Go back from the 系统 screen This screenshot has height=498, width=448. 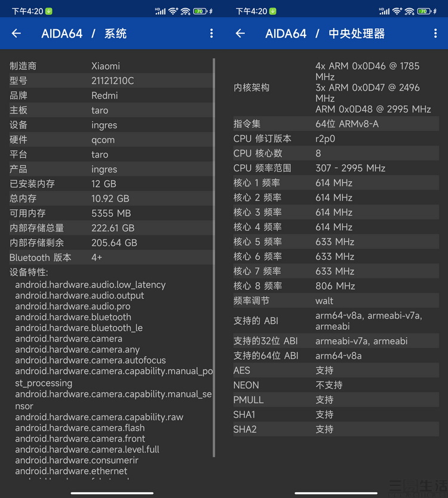(16, 33)
